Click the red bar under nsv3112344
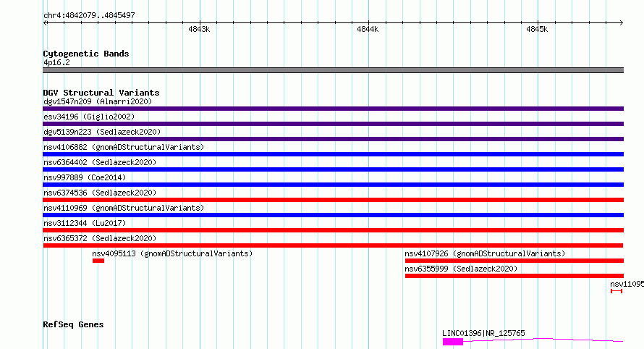Image resolution: width=644 pixels, height=349 pixels. coord(333,230)
